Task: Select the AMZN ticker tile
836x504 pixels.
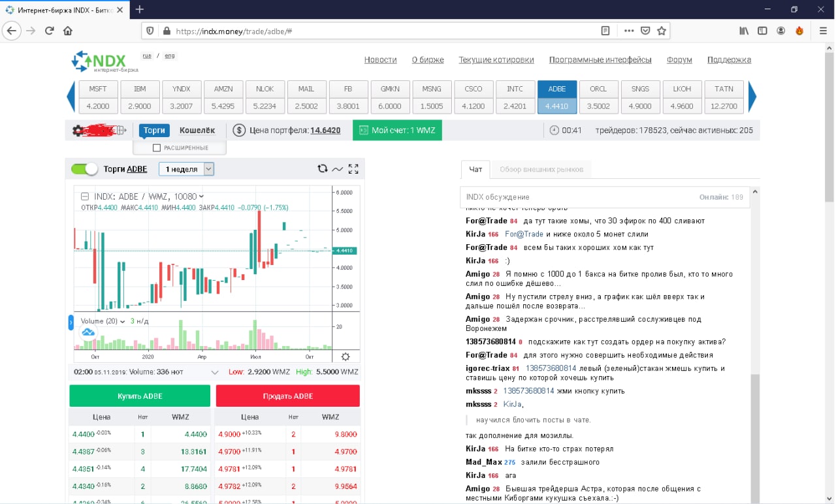Action: point(223,97)
